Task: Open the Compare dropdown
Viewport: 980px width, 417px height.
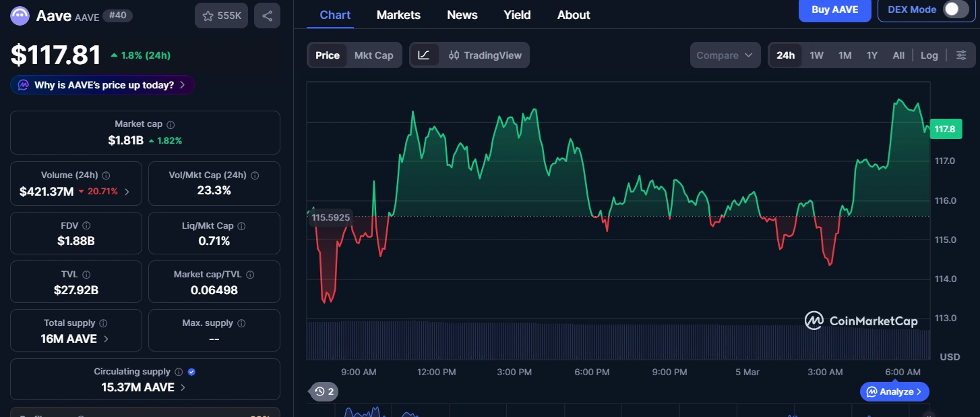Action: [x=724, y=55]
